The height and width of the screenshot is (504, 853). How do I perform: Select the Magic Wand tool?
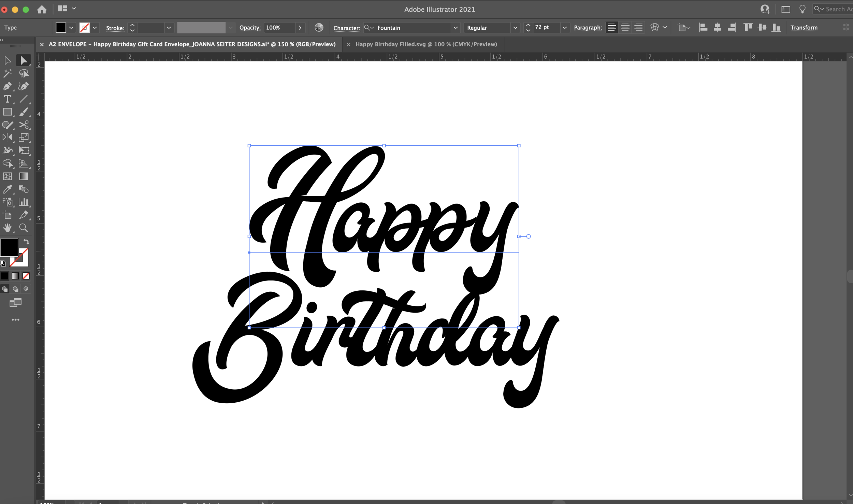7,73
